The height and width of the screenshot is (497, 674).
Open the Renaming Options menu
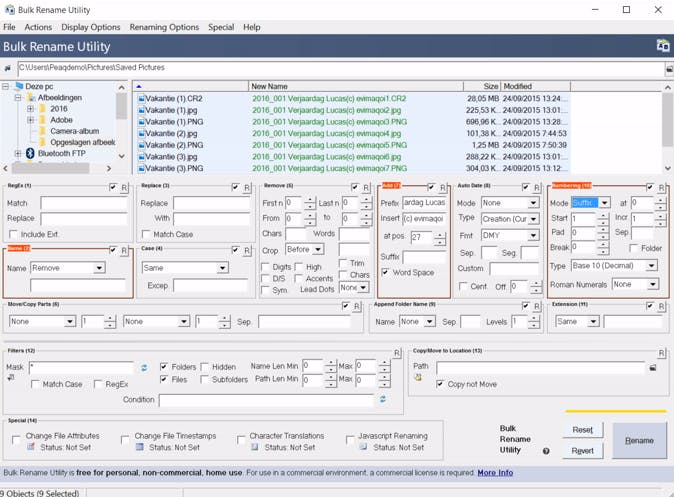[164, 27]
